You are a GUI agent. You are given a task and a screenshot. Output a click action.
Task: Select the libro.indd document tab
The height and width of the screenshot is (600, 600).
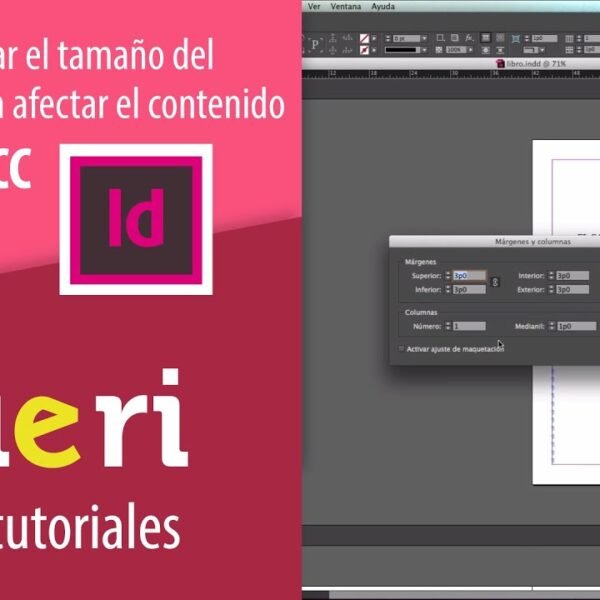click(x=531, y=64)
